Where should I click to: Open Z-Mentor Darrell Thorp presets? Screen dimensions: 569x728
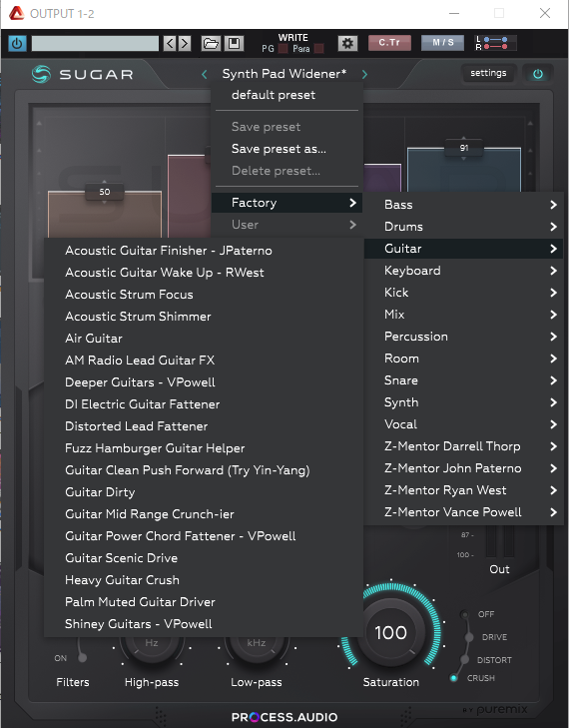pyautogui.click(x=464, y=446)
